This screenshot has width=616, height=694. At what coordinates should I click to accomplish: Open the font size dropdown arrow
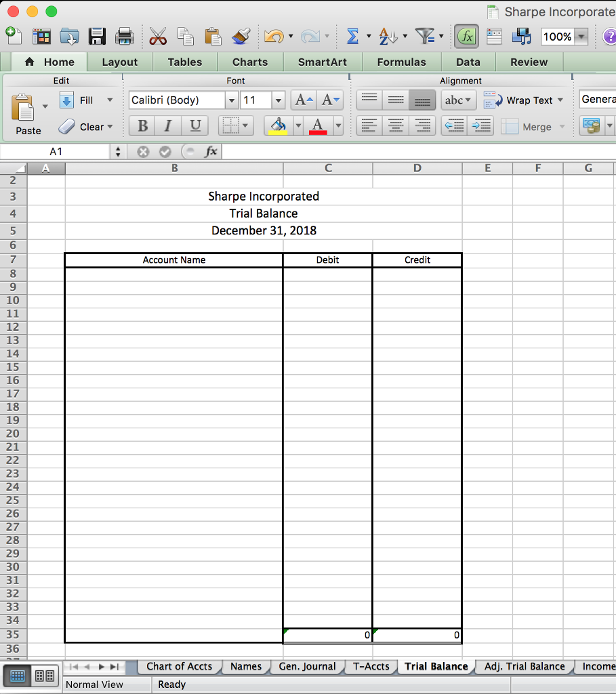[x=278, y=100]
